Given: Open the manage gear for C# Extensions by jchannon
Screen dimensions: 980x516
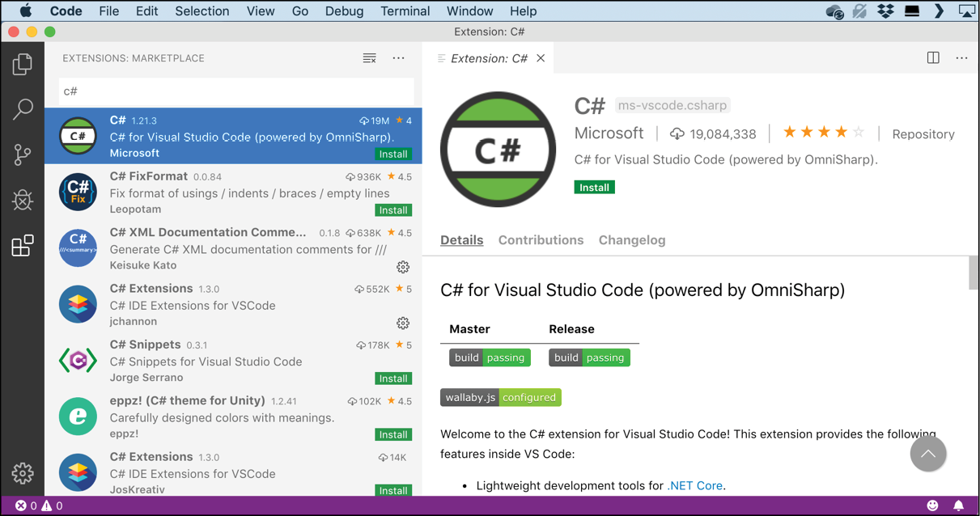Looking at the screenshot, I should coord(403,323).
